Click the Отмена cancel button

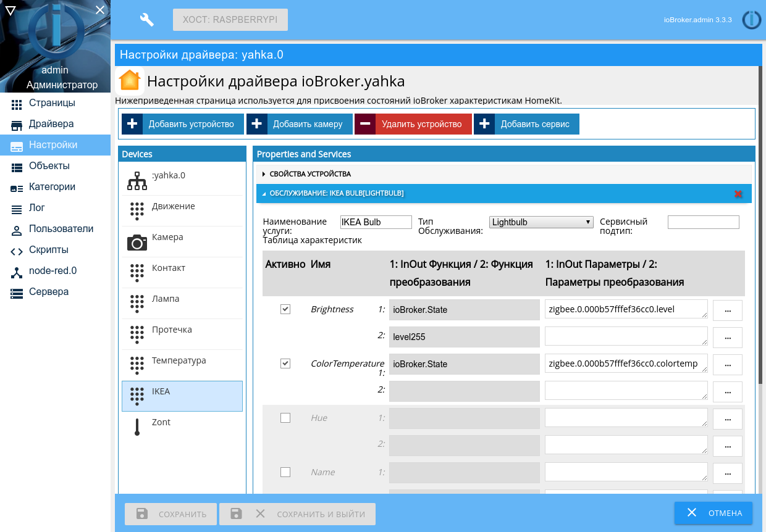(x=713, y=513)
